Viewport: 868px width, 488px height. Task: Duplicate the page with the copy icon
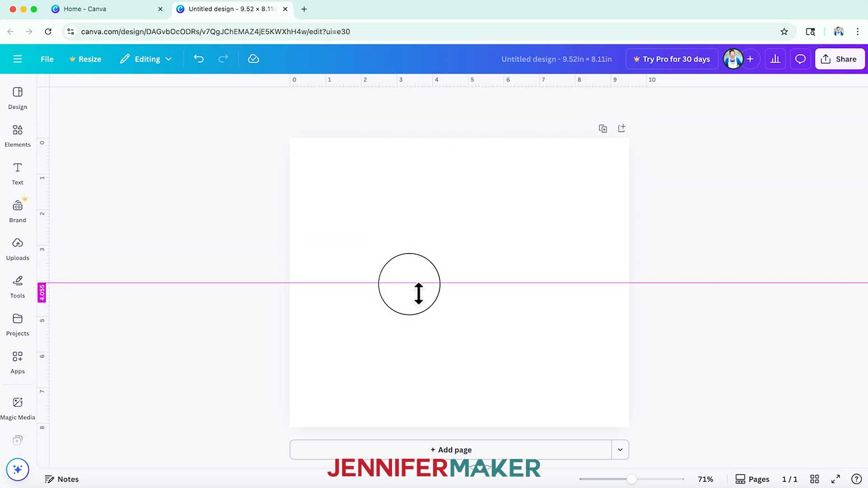point(603,129)
